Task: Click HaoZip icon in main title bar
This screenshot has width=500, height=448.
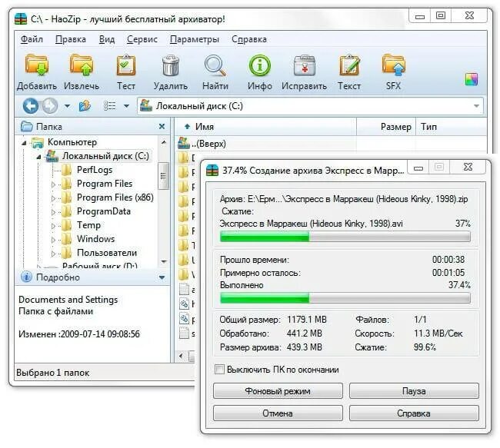Action: pos(21,18)
